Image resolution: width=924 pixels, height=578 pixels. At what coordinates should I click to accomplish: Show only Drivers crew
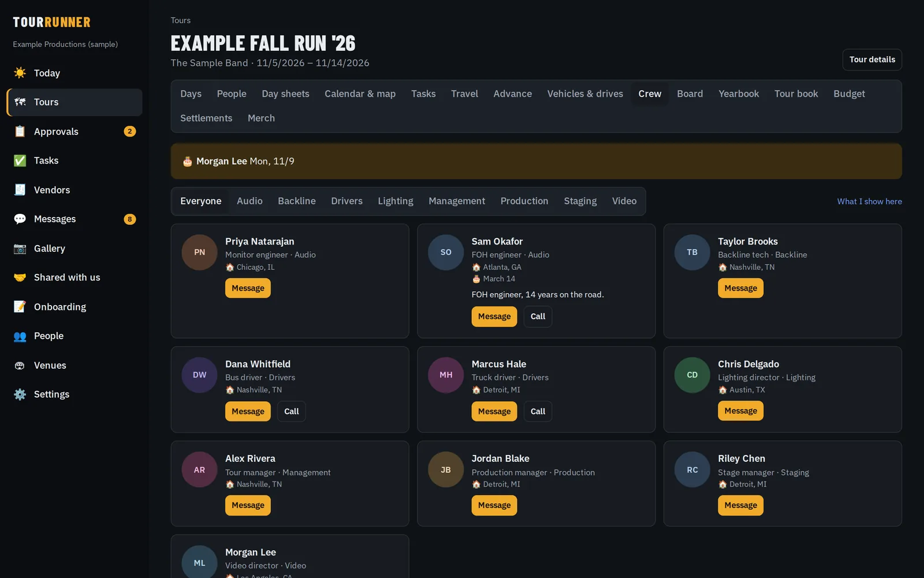(x=346, y=201)
